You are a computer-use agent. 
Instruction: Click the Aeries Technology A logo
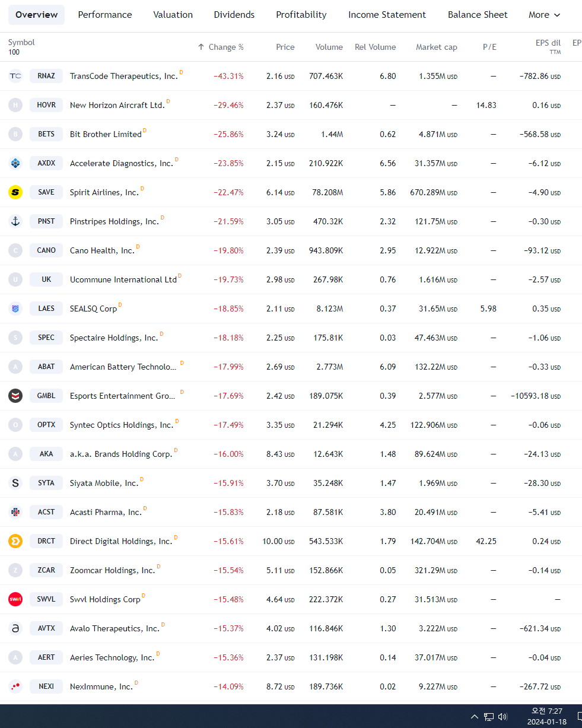(x=15, y=657)
